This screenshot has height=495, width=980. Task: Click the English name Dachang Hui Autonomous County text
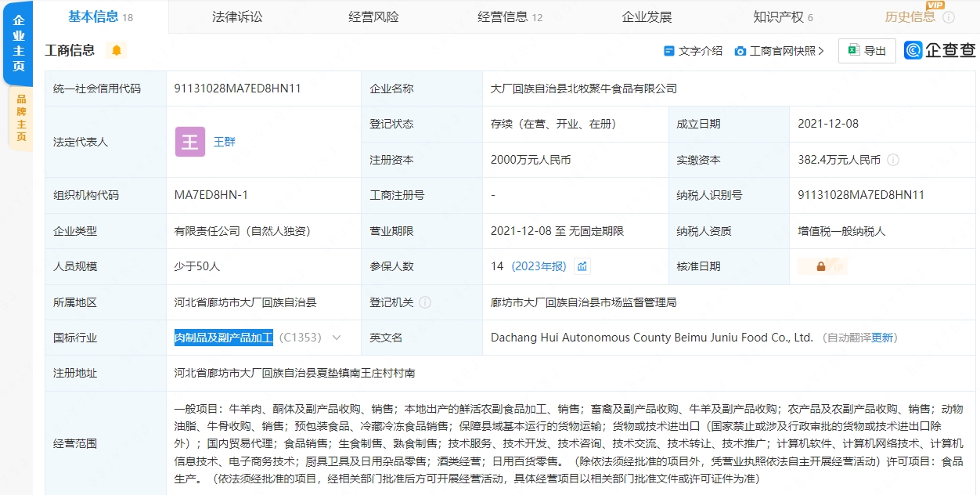click(x=652, y=338)
